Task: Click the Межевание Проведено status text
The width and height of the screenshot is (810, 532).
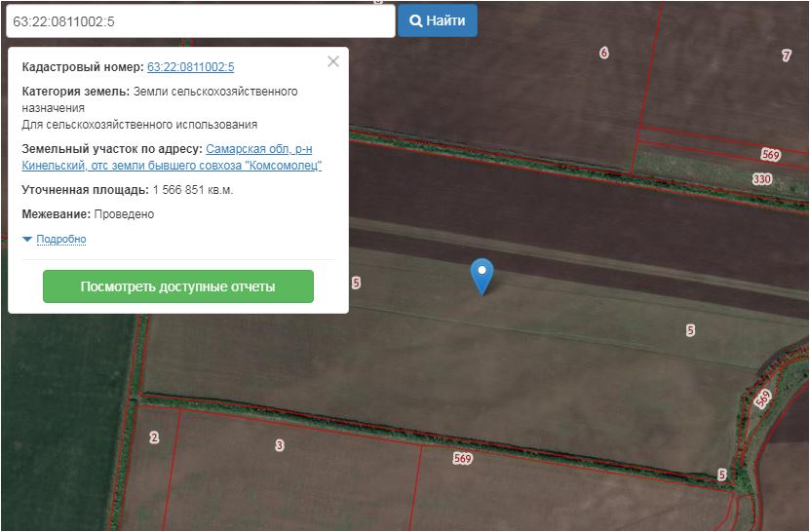Action: click(88, 214)
